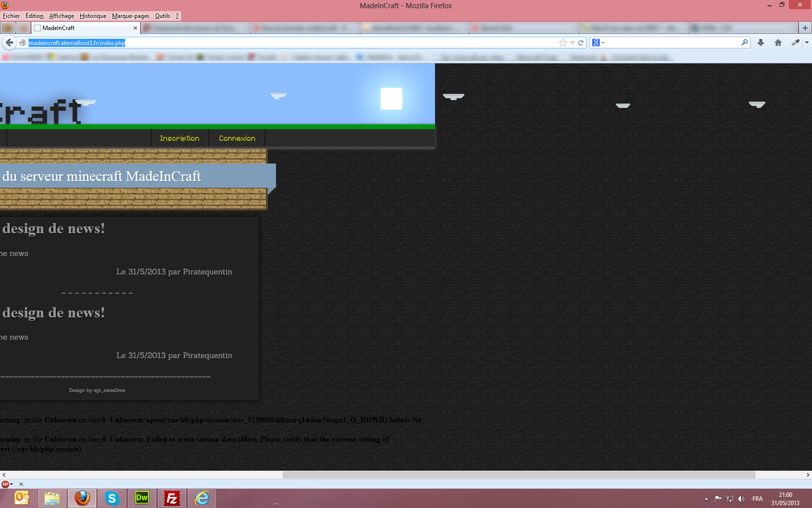812x508 pixels.
Task: Click the horizontal scrollbar thumb
Action: pyautogui.click(x=519, y=475)
